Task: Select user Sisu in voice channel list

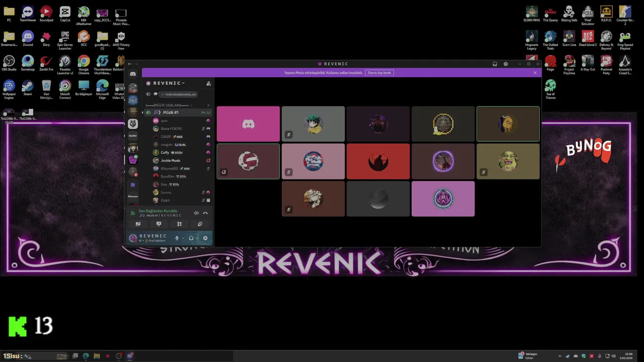Action: (181, 185)
